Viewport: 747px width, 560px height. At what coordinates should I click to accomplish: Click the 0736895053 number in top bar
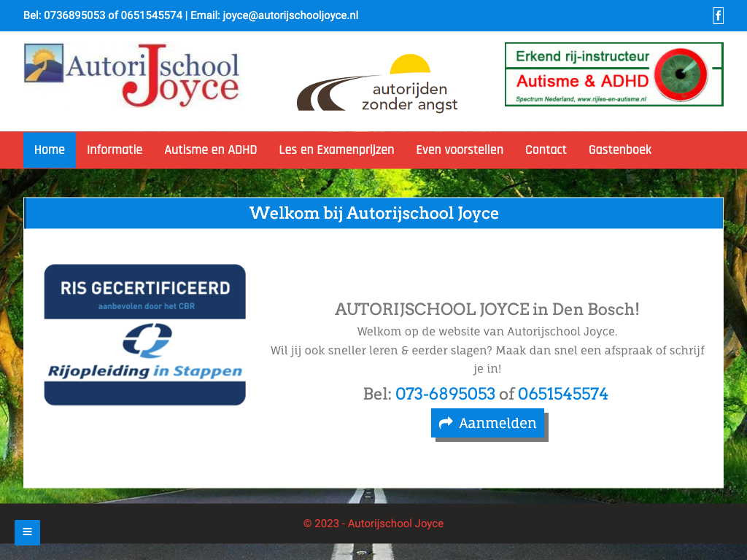(74, 15)
